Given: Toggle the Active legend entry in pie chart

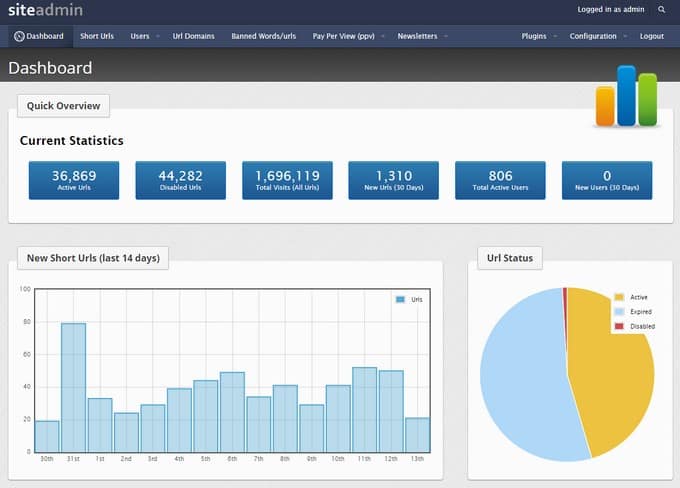Looking at the screenshot, I should pos(619,297).
